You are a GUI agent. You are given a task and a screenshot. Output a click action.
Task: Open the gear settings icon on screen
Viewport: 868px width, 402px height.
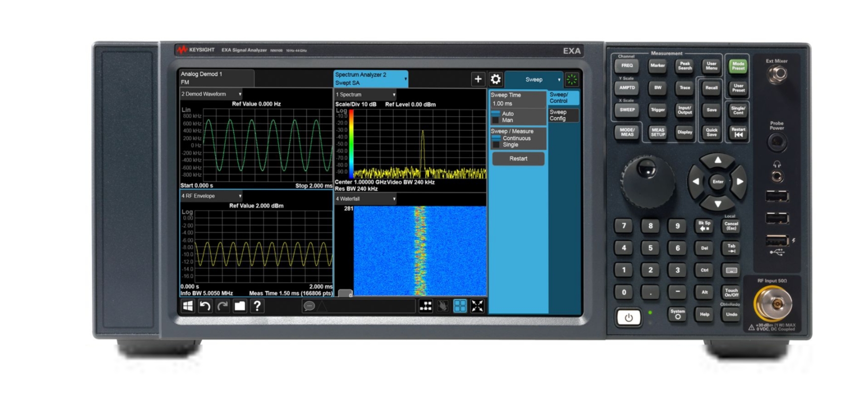496,79
